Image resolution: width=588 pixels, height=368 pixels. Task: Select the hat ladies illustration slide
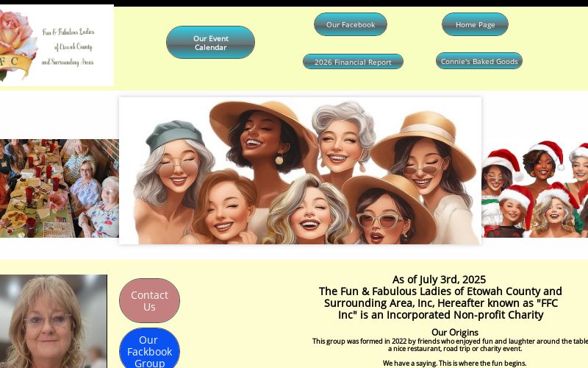coord(300,171)
